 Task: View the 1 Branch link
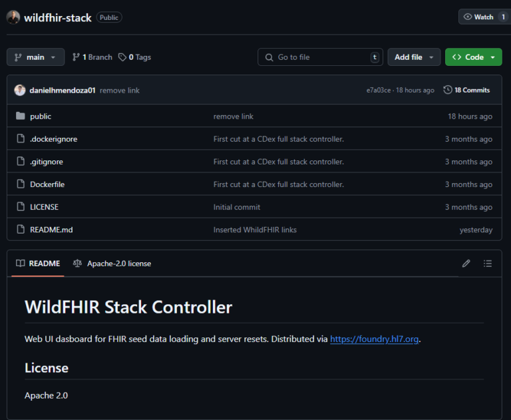(92, 57)
